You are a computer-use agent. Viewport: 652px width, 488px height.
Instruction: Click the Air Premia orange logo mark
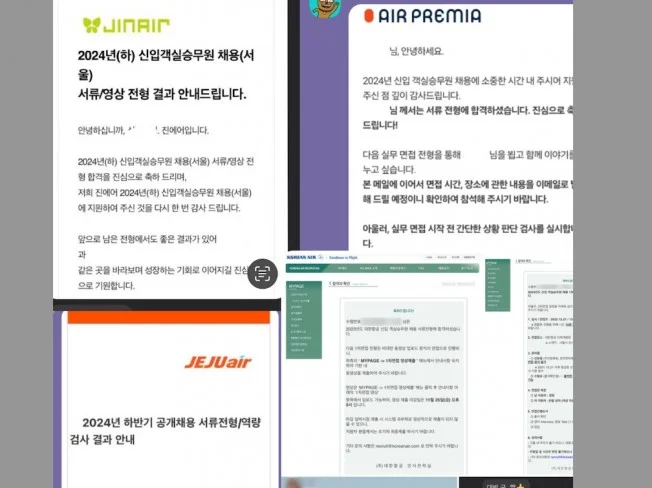coord(369,16)
